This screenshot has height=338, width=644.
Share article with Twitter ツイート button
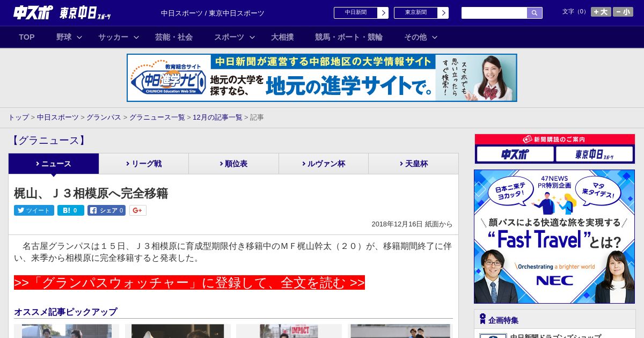pos(34,210)
